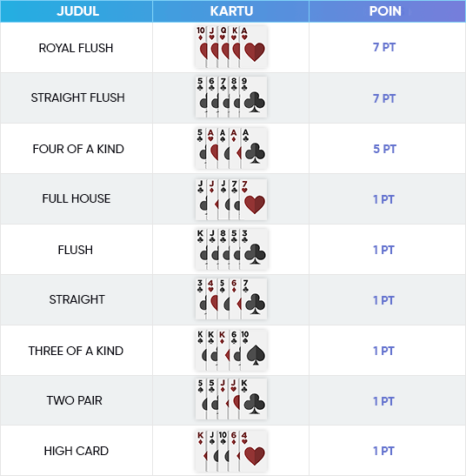Select the Straight Flush clubs card image
466x476 pixels.
tap(231, 97)
